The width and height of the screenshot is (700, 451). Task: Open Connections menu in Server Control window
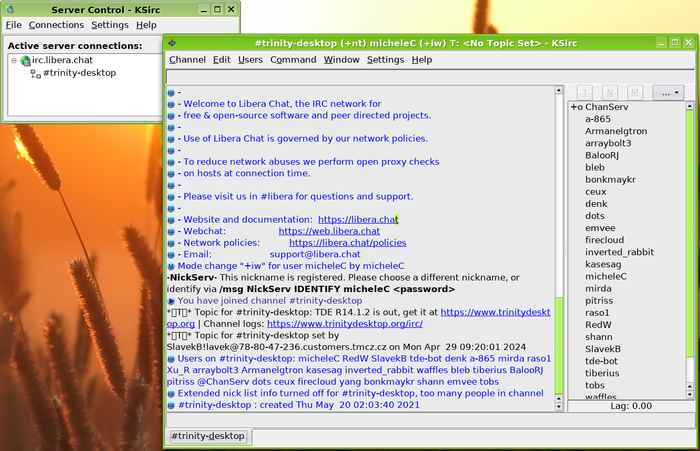[x=56, y=25]
